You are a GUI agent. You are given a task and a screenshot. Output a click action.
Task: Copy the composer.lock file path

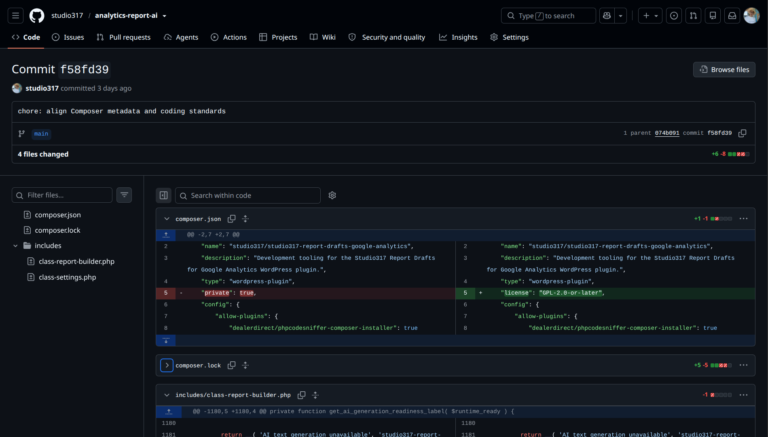coord(232,365)
